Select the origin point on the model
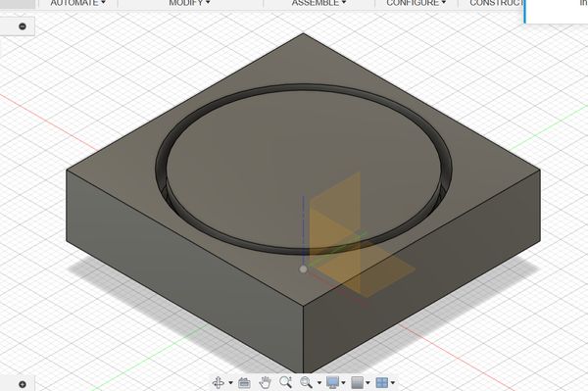Screen dimensions: 588x391 pos(304,269)
